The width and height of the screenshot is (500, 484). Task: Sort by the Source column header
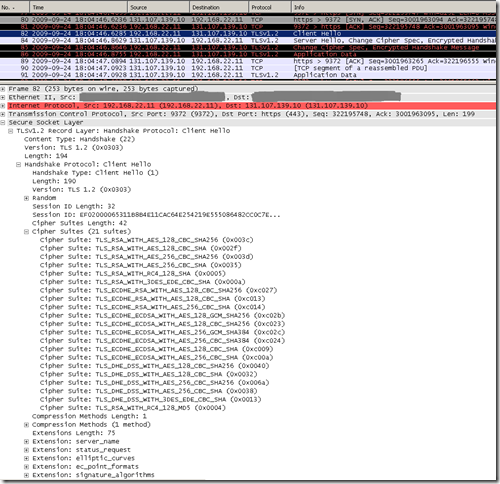[158, 7]
